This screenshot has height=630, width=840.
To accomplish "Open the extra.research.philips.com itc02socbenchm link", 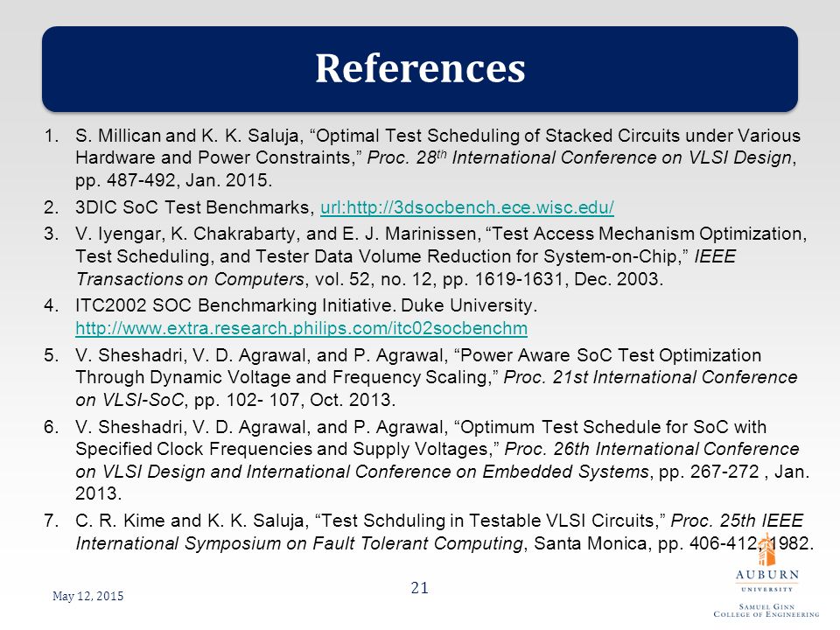I will tap(301, 328).
